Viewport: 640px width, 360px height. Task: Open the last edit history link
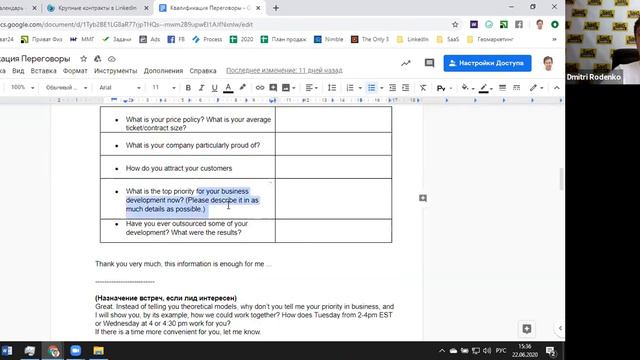284,70
